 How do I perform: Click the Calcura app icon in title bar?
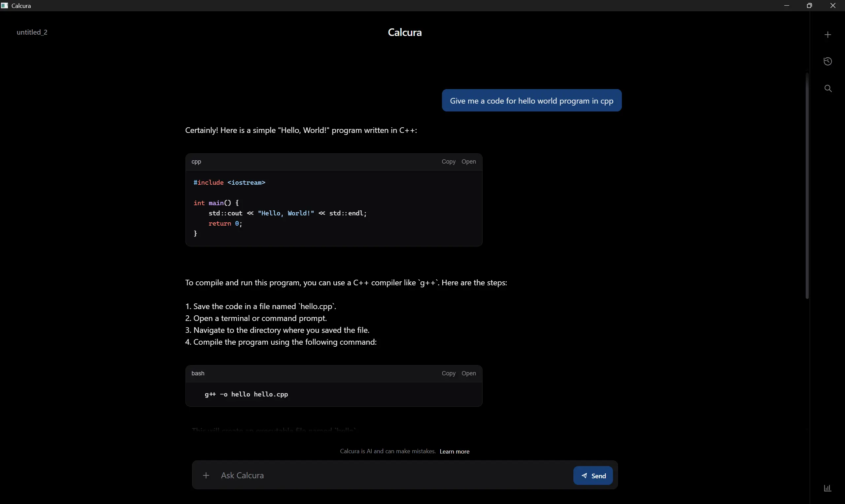4,5
